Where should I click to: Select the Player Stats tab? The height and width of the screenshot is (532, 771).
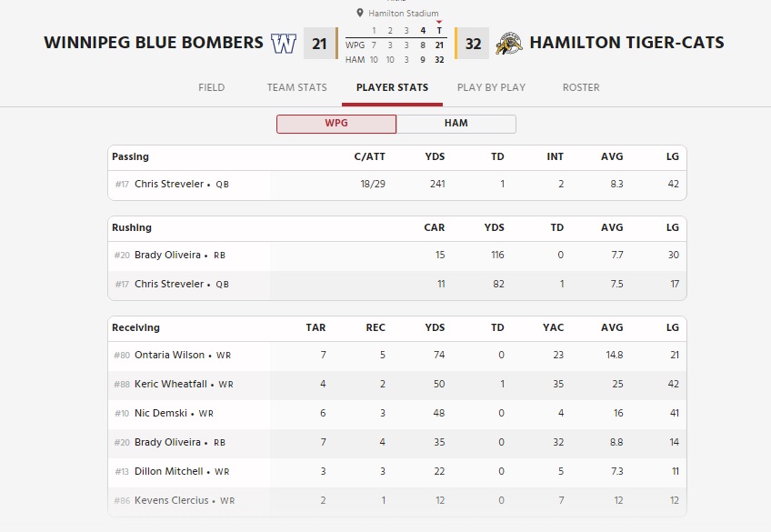(x=392, y=87)
